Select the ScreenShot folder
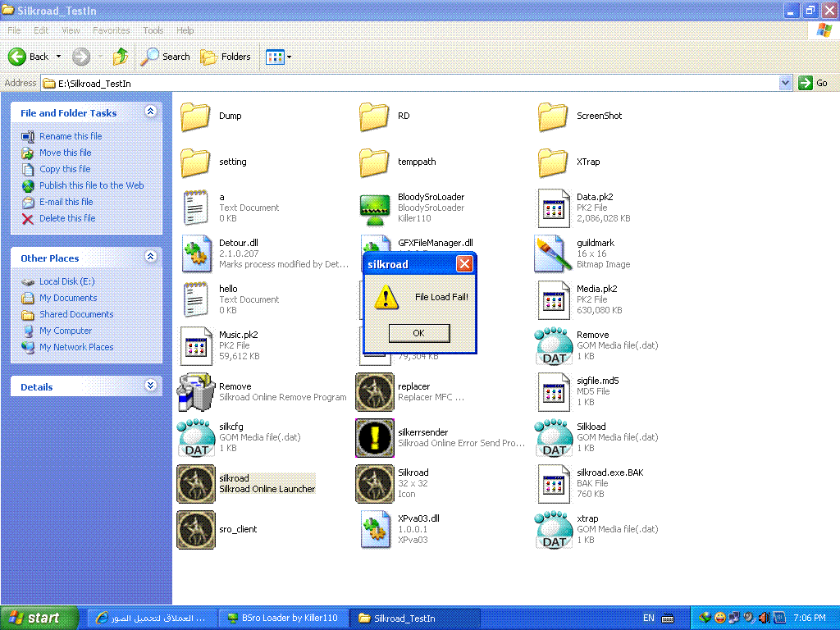The width and height of the screenshot is (840, 630). click(x=553, y=116)
